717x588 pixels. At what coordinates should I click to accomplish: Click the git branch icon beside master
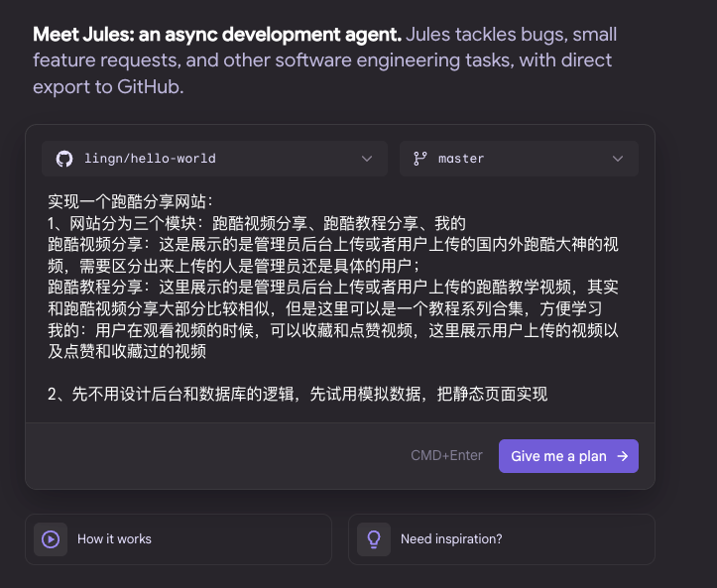(x=420, y=159)
